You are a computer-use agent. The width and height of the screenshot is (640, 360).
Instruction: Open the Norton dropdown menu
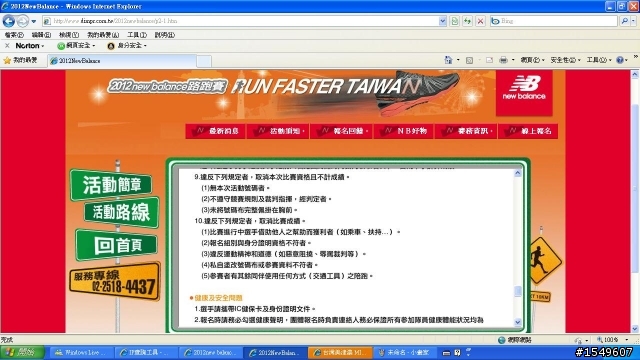click(30, 46)
